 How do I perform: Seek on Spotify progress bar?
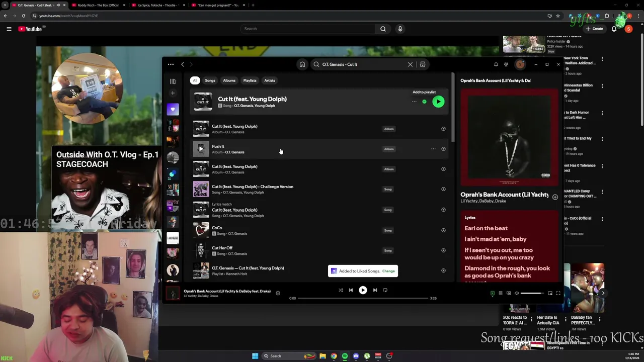[362, 298]
